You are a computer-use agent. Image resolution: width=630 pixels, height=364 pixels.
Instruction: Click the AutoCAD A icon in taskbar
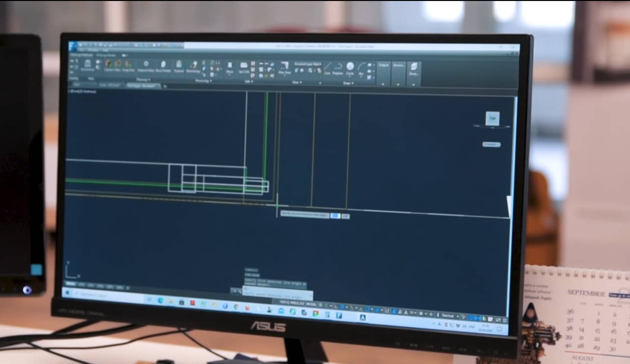tap(363, 318)
